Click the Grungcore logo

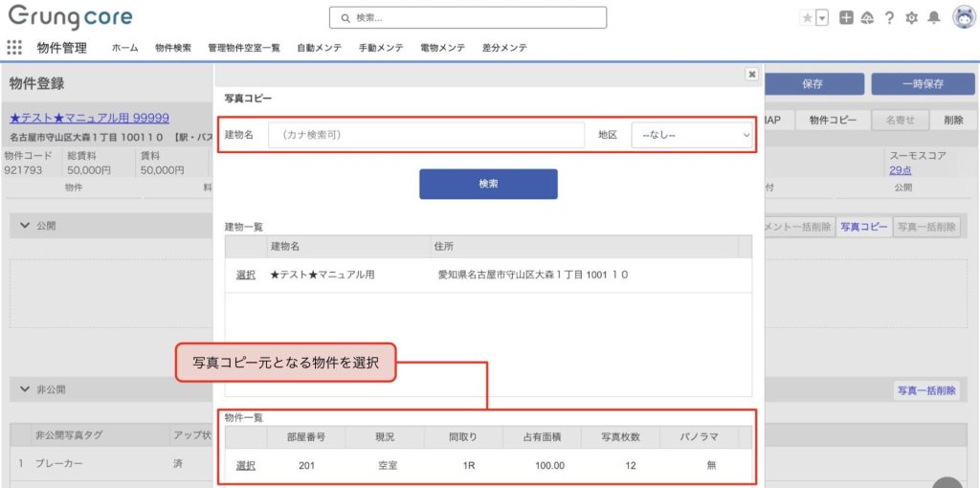tap(71, 18)
